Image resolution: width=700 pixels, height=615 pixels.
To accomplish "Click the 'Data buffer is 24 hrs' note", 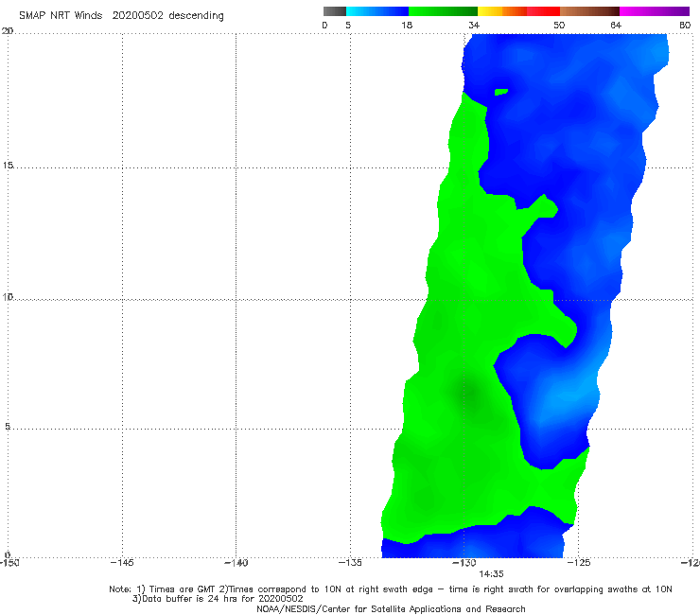I will pos(218,599).
